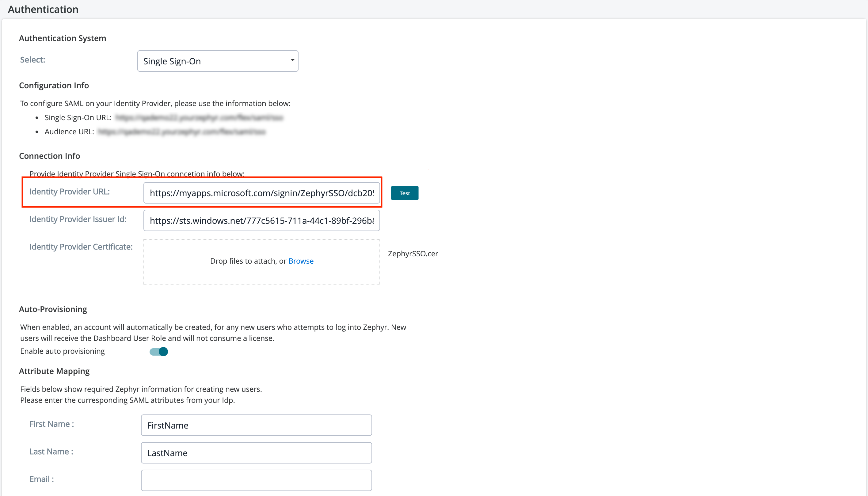
Task: Click the Identity Provider Certificate label
Action: (x=81, y=247)
